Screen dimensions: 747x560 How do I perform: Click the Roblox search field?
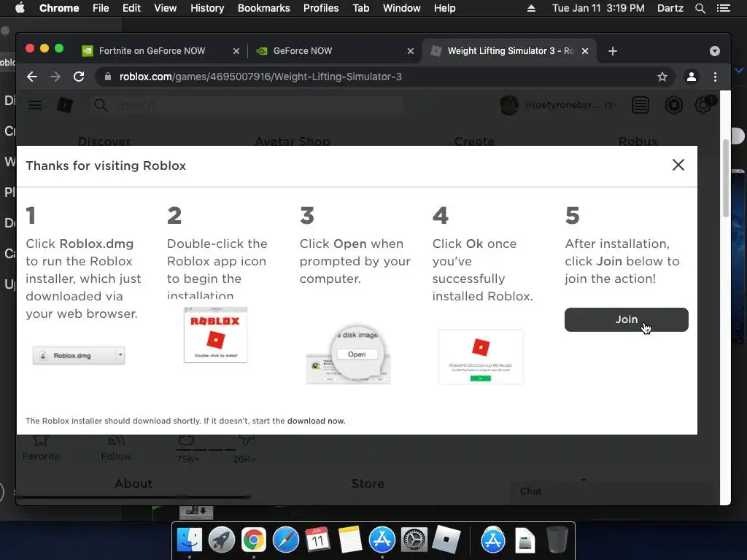247,105
